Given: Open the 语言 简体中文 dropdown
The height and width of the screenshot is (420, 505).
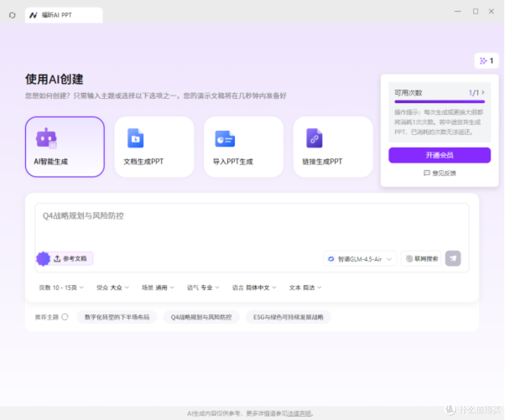Looking at the screenshot, I should click(x=254, y=288).
